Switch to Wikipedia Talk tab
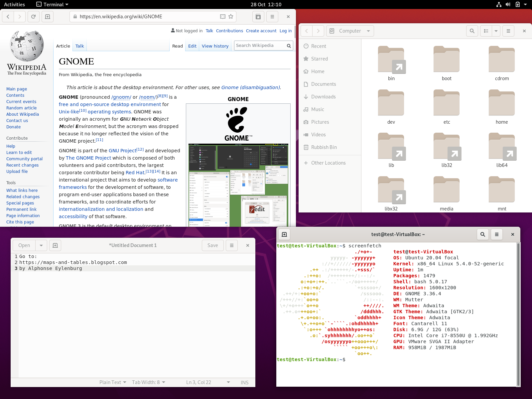Image resolution: width=532 pixels, height=399 pixels. [79, 46]
